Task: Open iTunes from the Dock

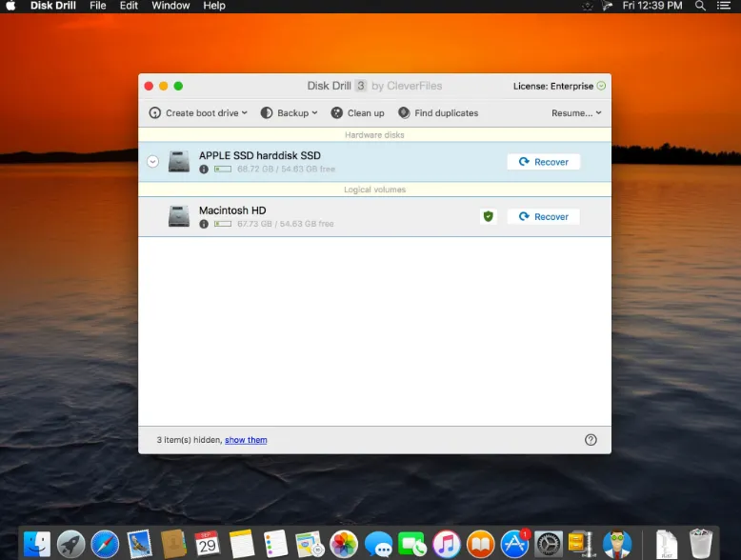Action: 446,544
